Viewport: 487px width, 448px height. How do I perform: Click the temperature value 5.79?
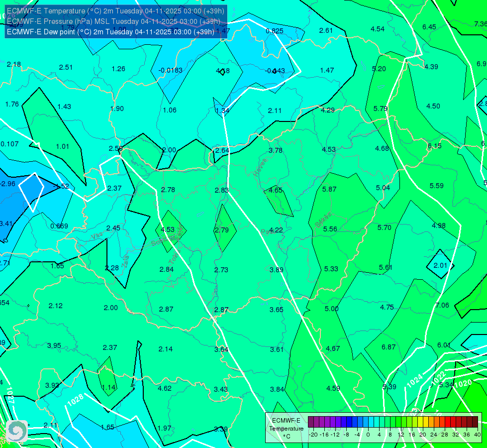[x=381, y=109]
